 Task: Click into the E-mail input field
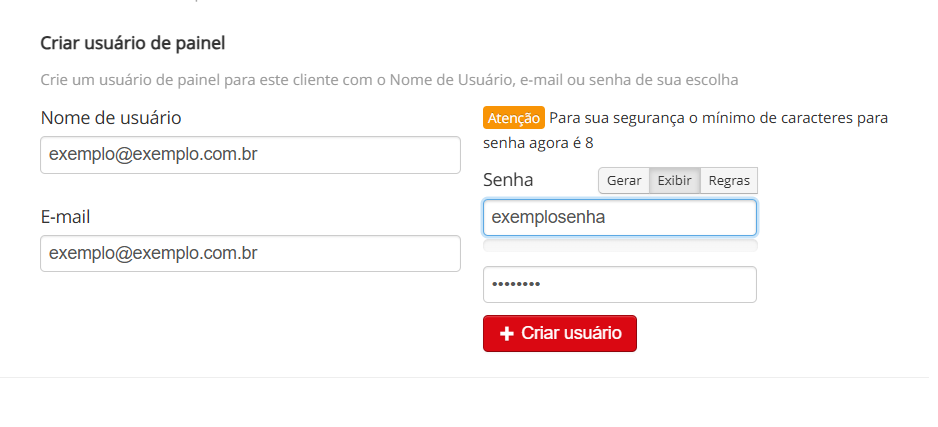point(250,253)
